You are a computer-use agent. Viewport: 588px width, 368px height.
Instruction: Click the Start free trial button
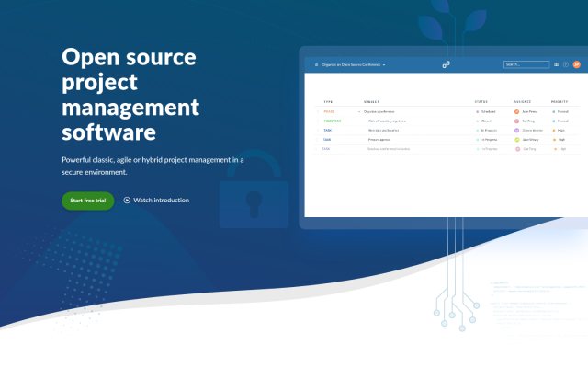pos(88,201)
